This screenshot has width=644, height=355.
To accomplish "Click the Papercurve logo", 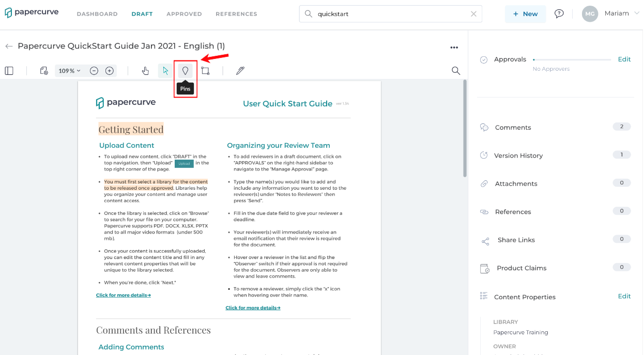I will click(32, 12).
